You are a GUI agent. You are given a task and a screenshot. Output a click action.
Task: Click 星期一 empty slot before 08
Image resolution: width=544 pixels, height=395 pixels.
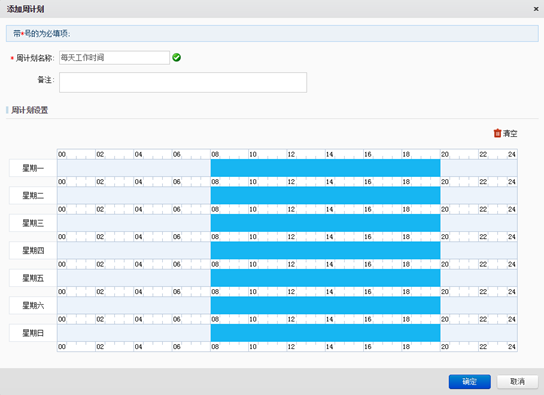click(x=134, y=168)
